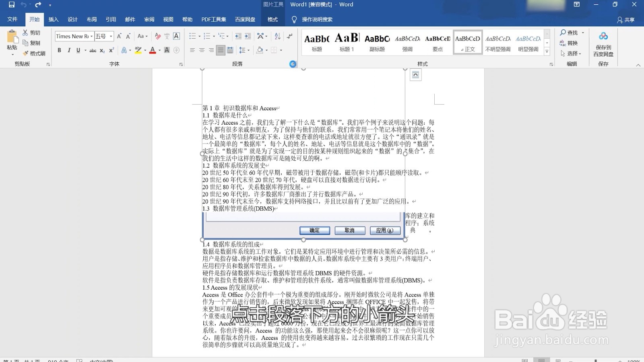Click the layout options icon beside the image
The width and height of the screenshot is (644, 362).
click(x=416, y=75)
